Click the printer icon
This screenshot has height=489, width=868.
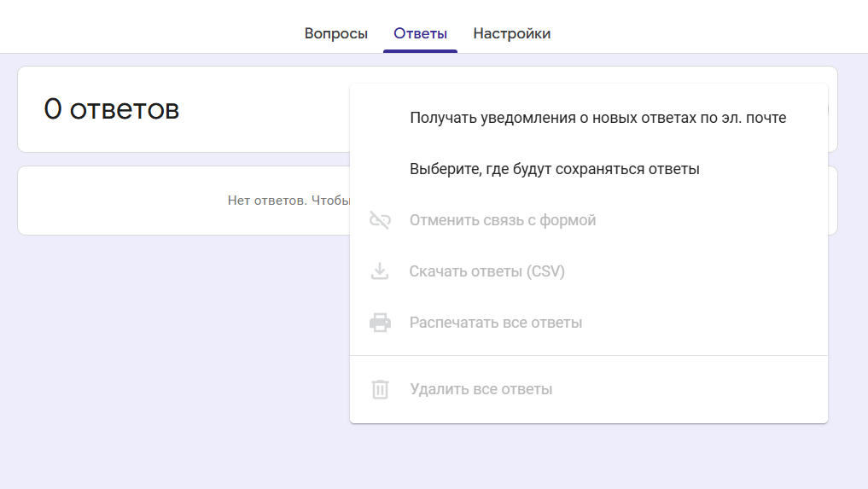[381, 323]
